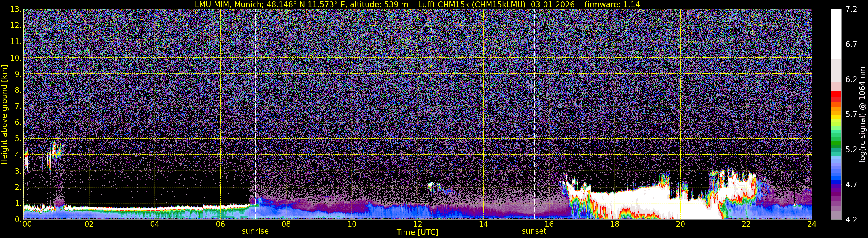Click the 5.7 colorbar value label
The image size is (868, 238).
click(x=851, y=114)
